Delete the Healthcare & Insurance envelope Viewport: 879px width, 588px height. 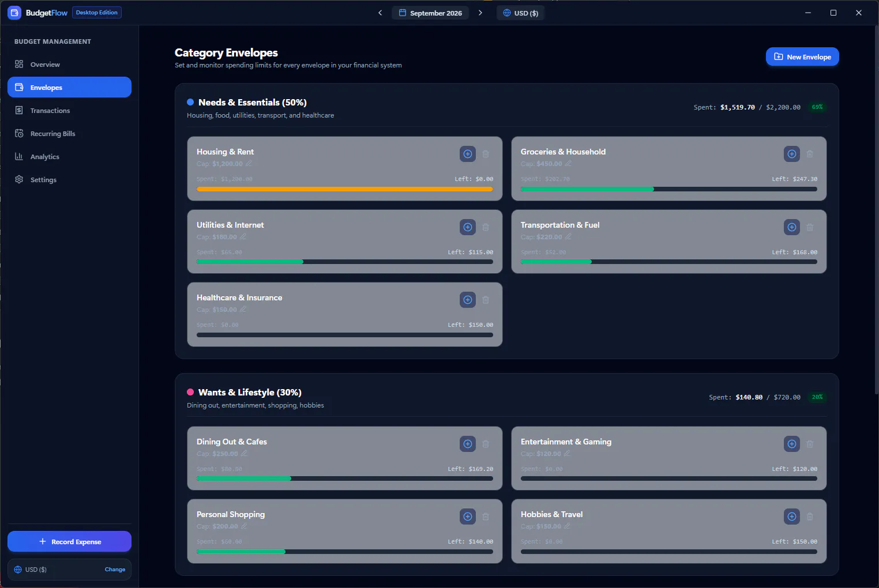[x=486, y=300]
